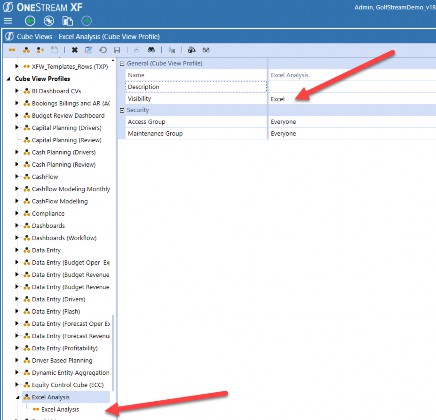Viewport: 436px width, 420px height.
Task: Click the create cube view profile icon
Action: pos(26,50)
